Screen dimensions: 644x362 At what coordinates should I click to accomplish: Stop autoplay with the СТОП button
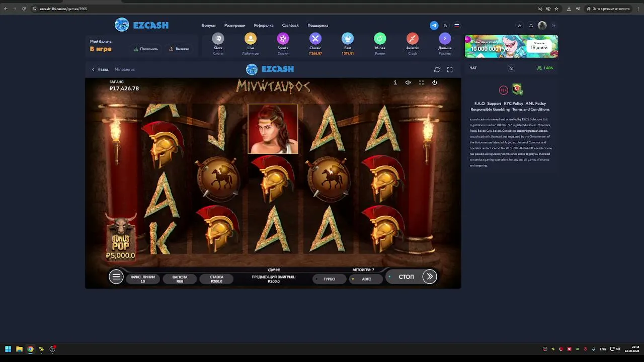coord(406,277)
